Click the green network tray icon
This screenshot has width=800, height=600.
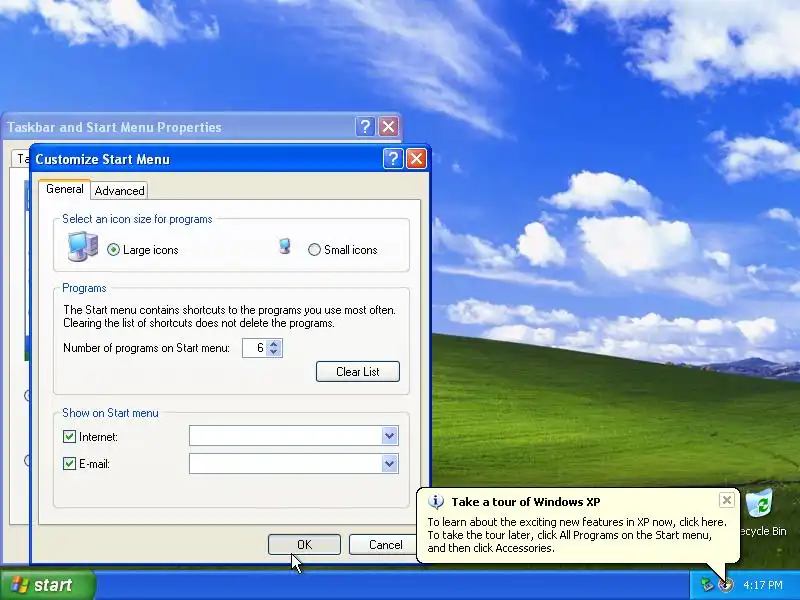coord(706,584)
